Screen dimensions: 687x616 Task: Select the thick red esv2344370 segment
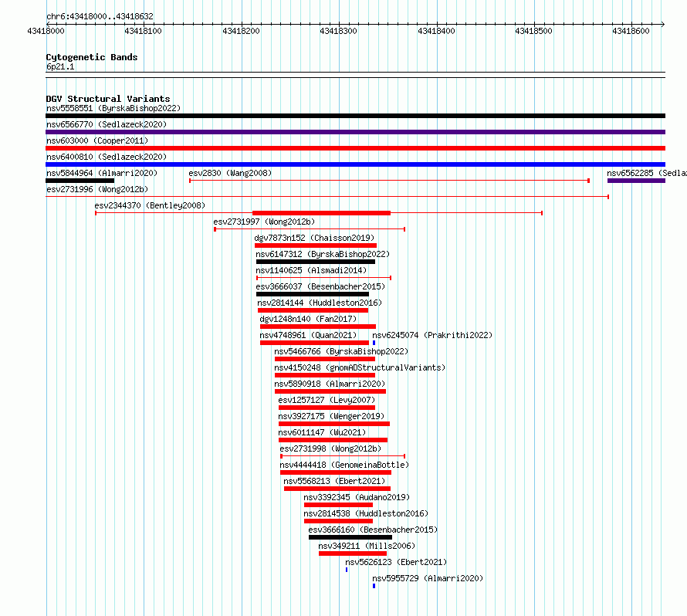point(321,213)
